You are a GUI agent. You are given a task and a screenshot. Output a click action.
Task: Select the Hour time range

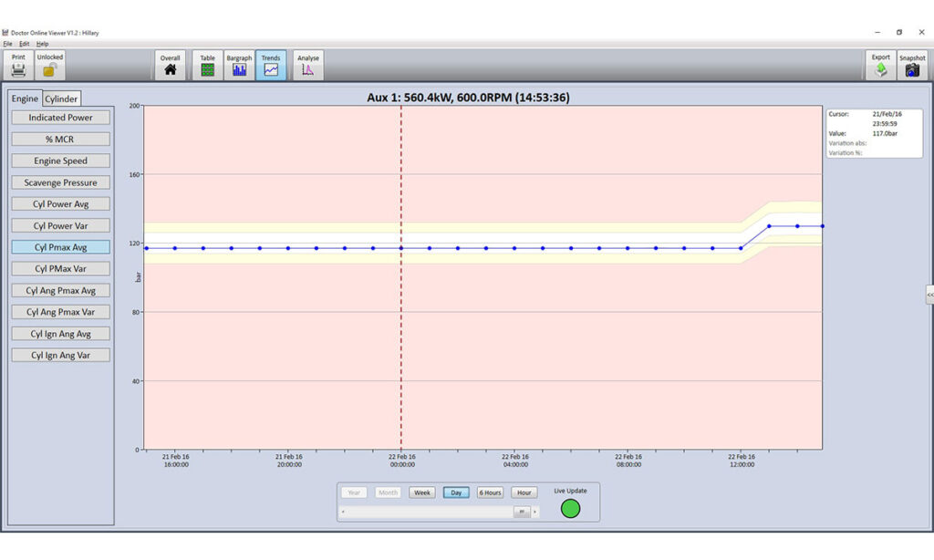click(x=524, y=492)
